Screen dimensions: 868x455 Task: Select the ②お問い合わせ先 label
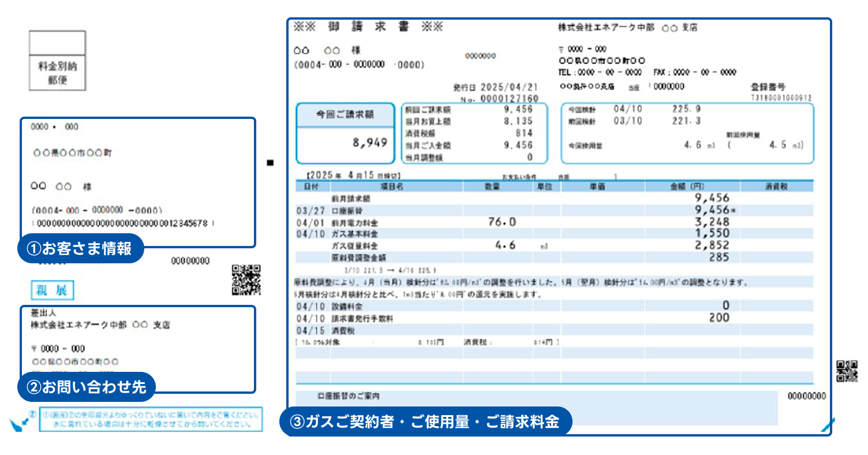point(87,387)
